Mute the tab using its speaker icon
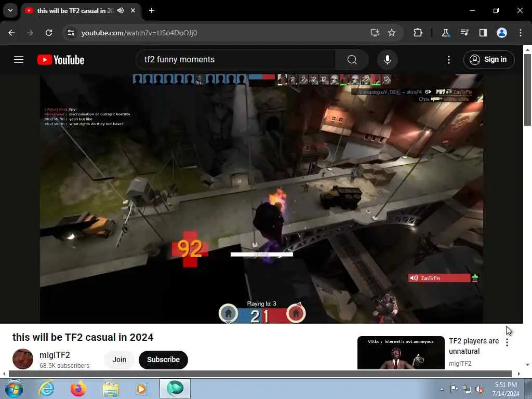532x399 pixels. [x=121, y=10]
